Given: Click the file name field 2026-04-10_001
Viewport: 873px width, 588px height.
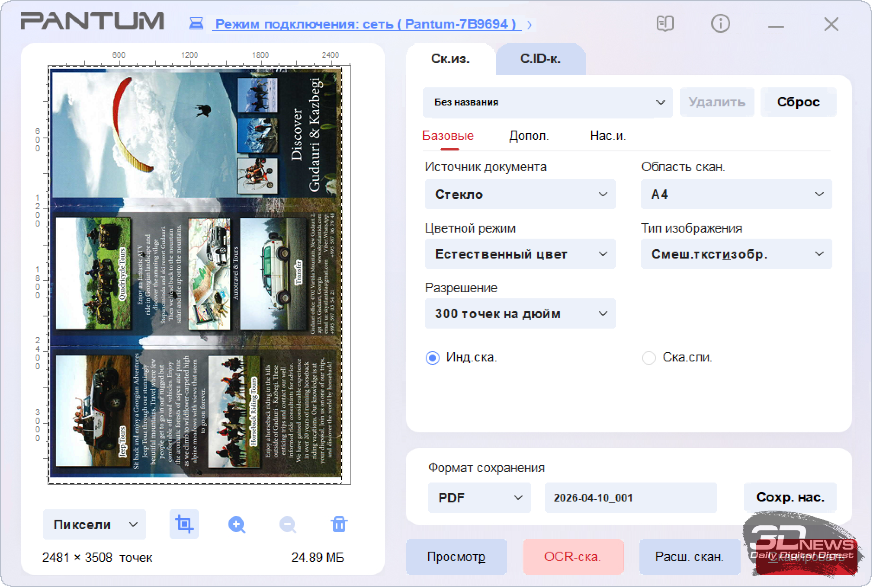Looking at the screenshot, I should point(630,498).
